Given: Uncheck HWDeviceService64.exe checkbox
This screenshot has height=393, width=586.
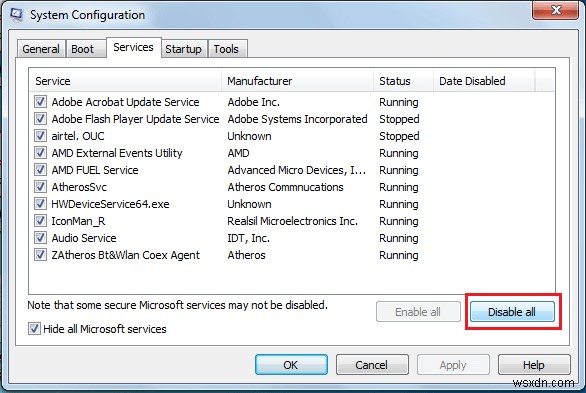Looking at the screenshot, I should [40, 204].
